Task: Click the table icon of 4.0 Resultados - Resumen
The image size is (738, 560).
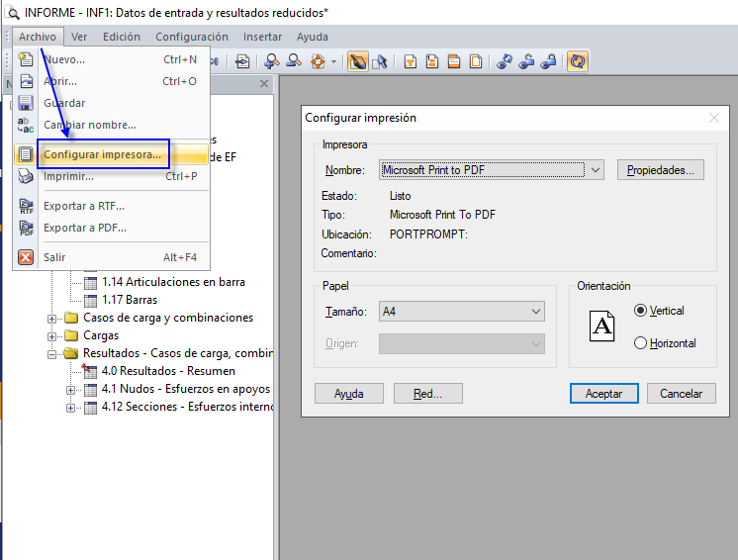Action: click(89, 371)
